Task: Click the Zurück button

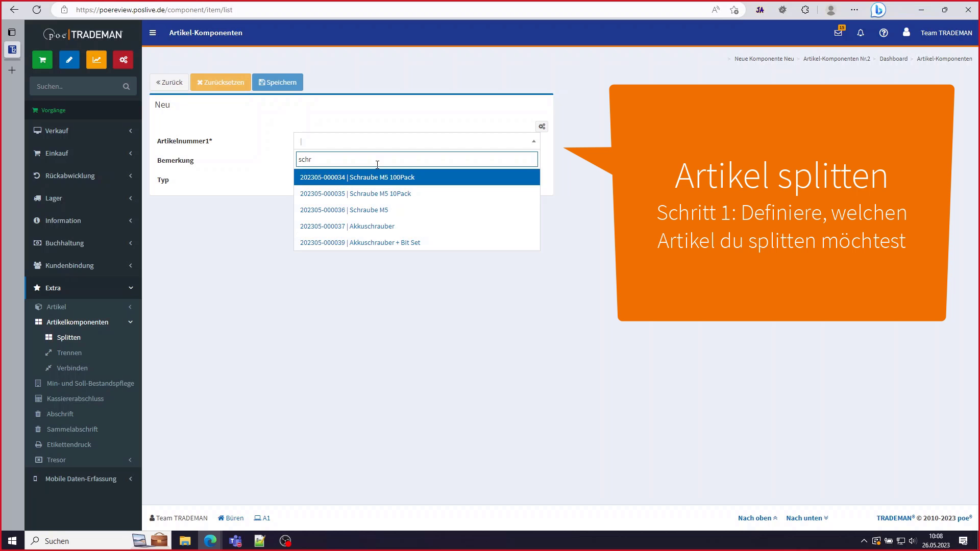Action: [x=169, y=82]
